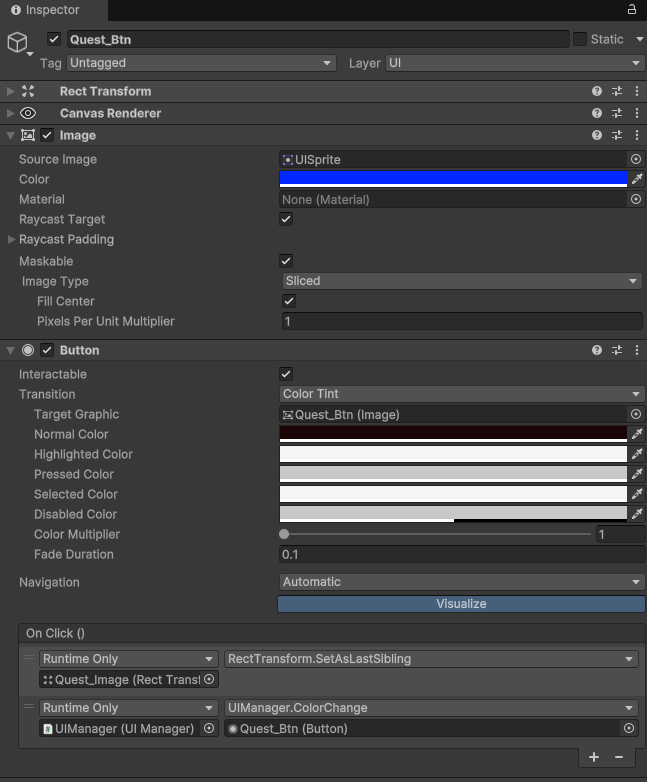The width and height of the screenshot is (647, 782).
Task: Disable the Image component
Action: point(47,135)
